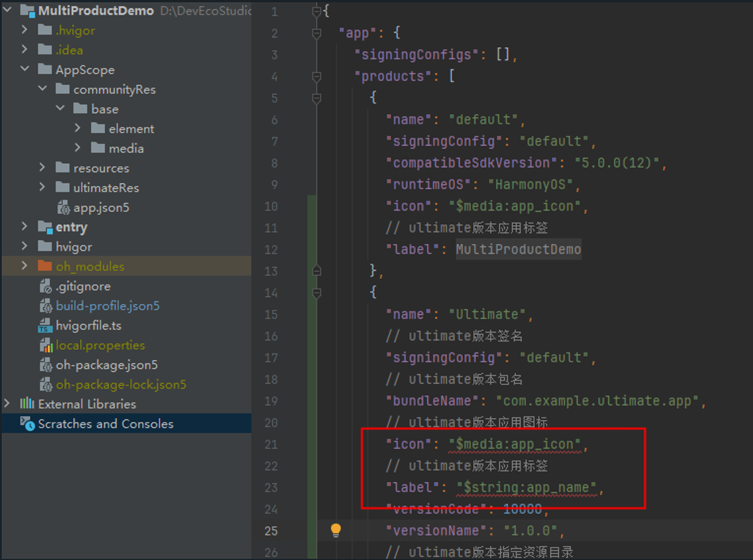Viewport: 753px width, 560px height.
Task: Click the fold end marker at line 13
Action: (x=317, y=271)
